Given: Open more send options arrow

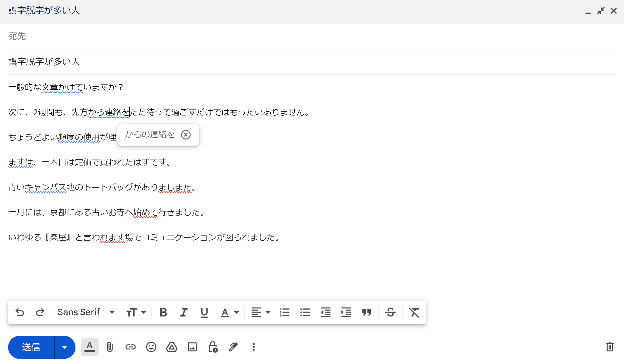Looking at the screenshot, I should 65,347.
